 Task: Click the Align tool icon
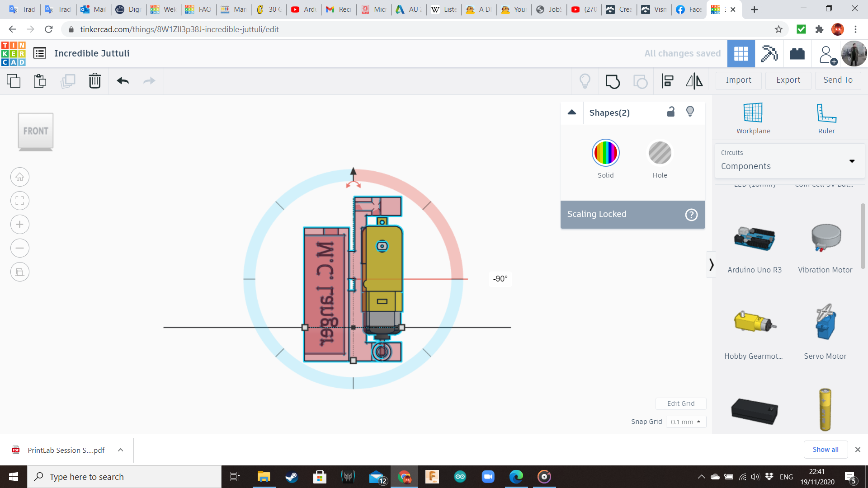pyautogui.click(x=667, y=81)
